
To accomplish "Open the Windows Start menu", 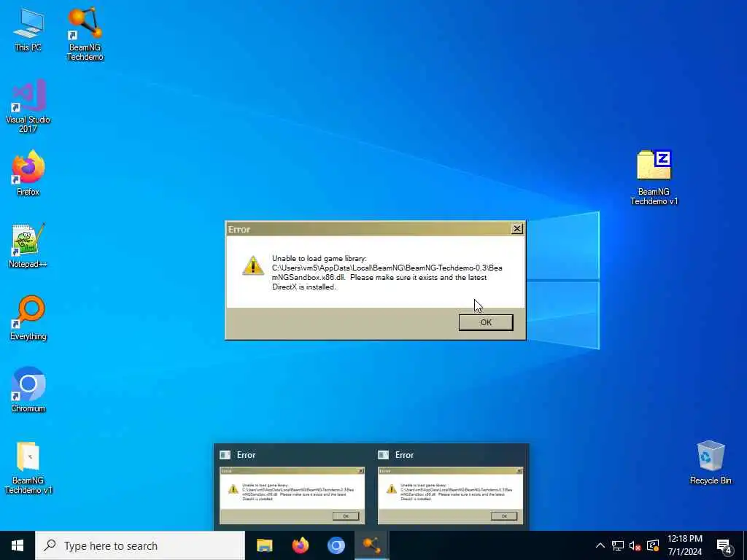I will (x=18, y=545).
